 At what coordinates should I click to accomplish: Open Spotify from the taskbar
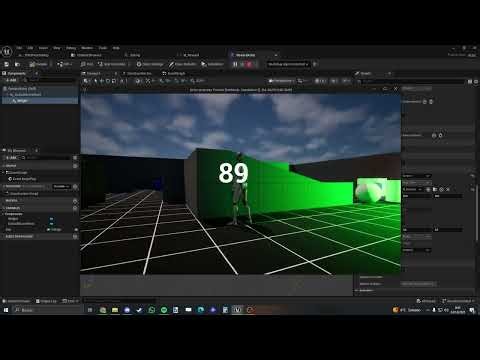click(164, 310)
